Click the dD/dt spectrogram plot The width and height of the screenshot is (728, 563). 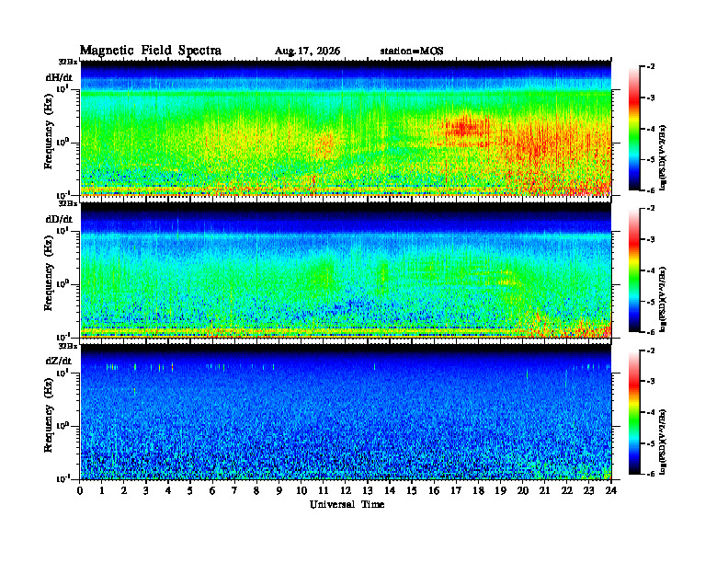pyautogui.click(x=346, y=270)
